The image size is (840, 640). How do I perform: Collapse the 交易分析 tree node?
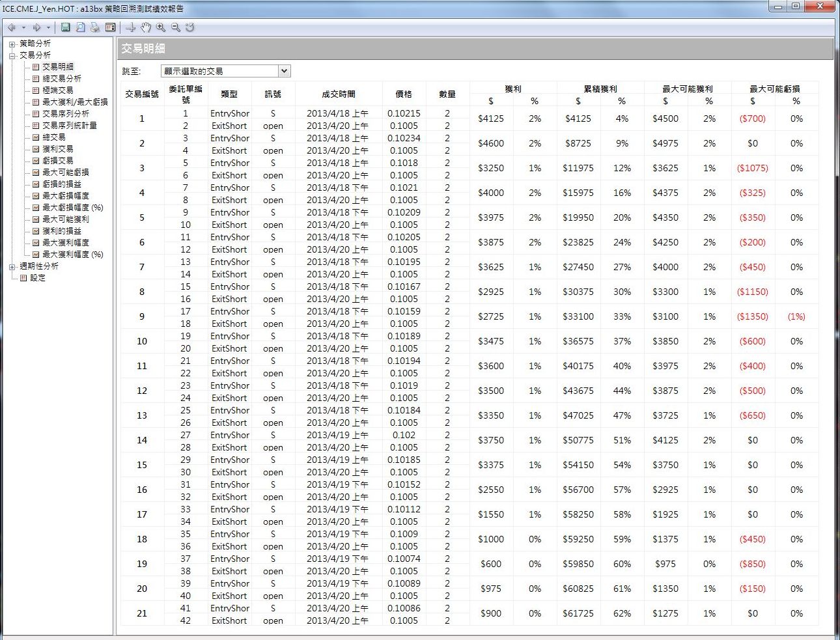[12, 56]
